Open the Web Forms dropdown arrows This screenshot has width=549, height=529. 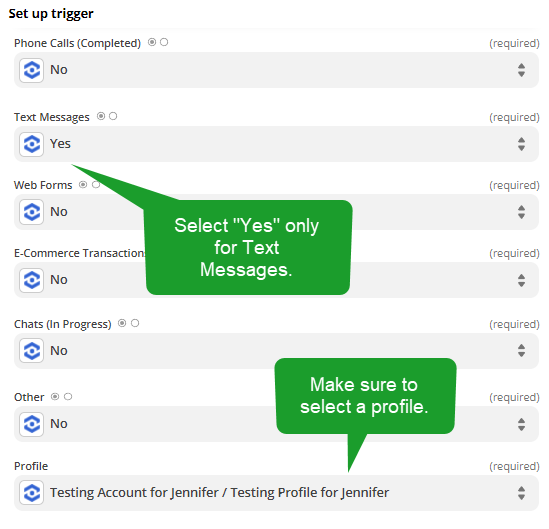(x=521, y=212)
